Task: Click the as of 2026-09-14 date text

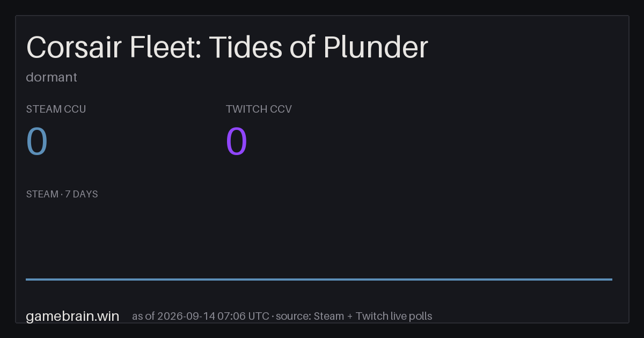Action: coord(174,316)
